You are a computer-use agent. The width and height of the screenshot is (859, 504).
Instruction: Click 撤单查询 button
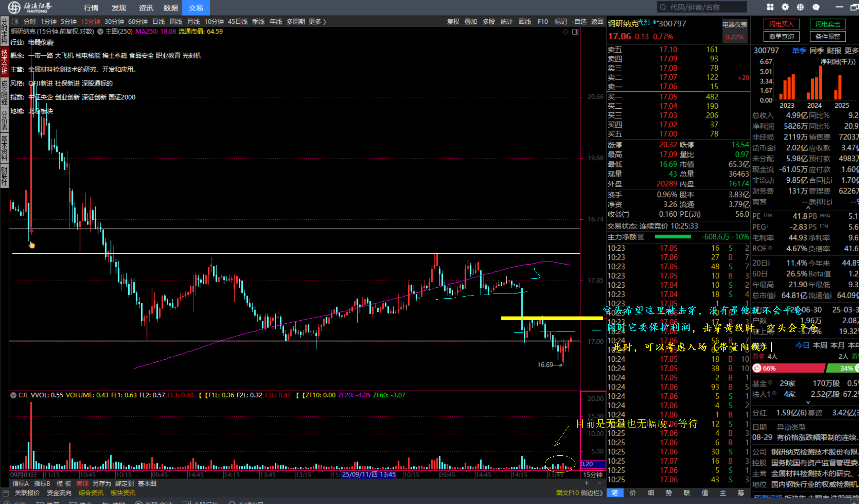click(x=782, y=36)
